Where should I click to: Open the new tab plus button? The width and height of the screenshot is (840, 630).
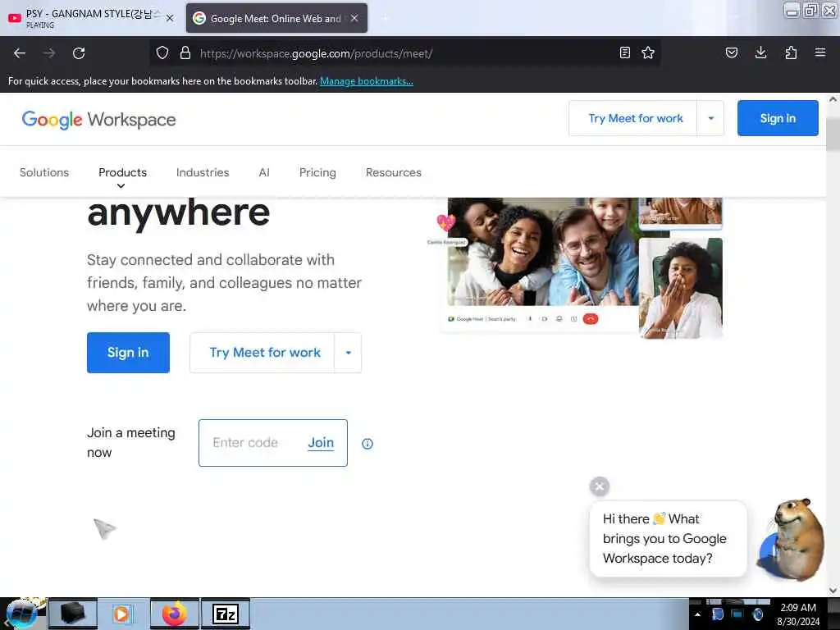pos(385,18)
